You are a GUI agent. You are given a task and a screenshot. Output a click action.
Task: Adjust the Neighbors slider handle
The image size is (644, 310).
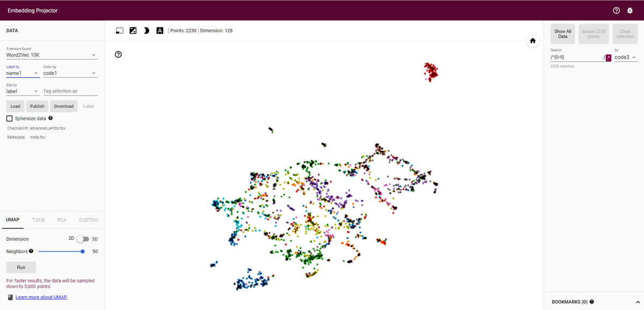tap(83, 251)
